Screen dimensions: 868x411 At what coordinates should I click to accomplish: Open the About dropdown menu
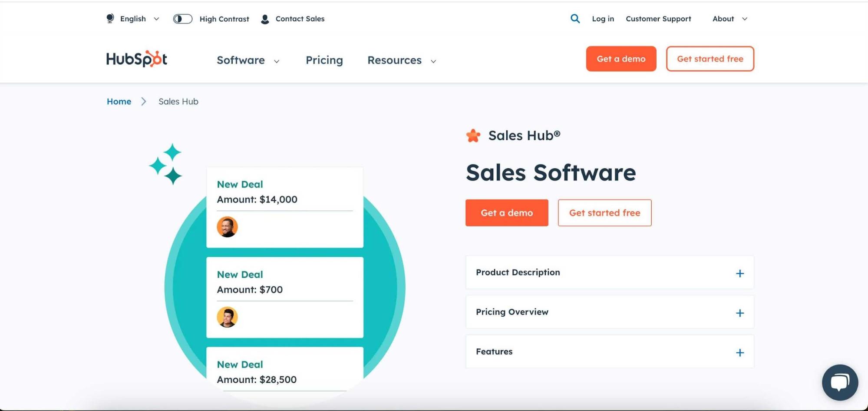pyautogui.click(x=729, y=19)
